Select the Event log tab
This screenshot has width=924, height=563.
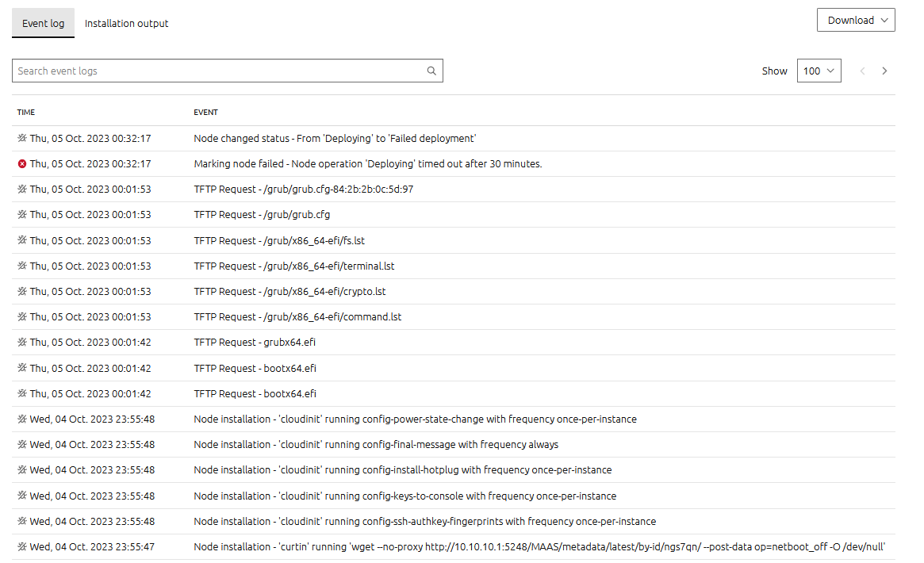pyautogui.click(x=44, y=24)
